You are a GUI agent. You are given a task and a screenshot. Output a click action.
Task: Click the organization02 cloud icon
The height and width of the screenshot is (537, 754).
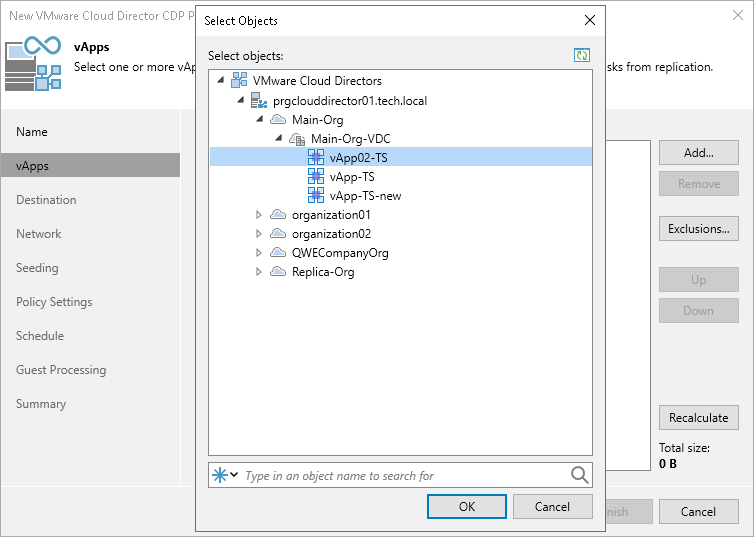[278, 233]
